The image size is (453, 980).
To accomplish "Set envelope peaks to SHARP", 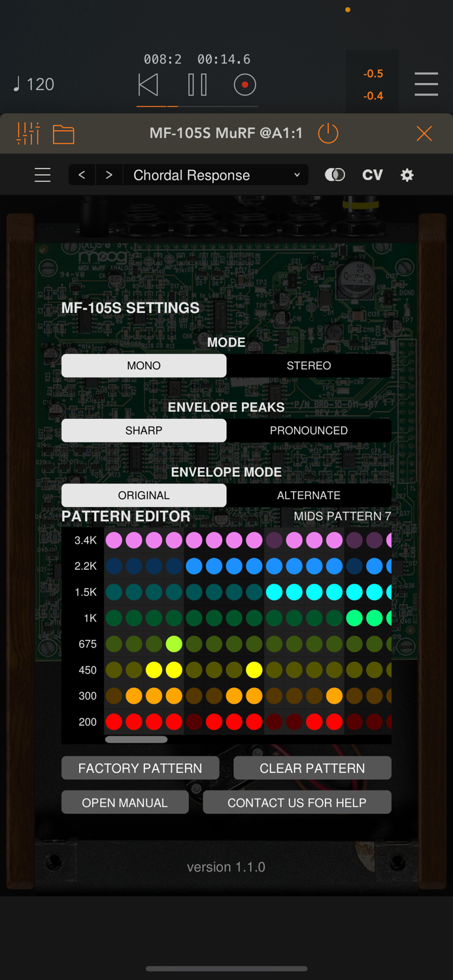I will pos(144,431).
